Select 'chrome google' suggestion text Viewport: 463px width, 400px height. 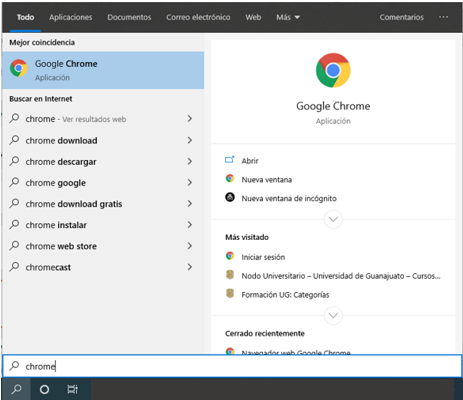[56, 183]
